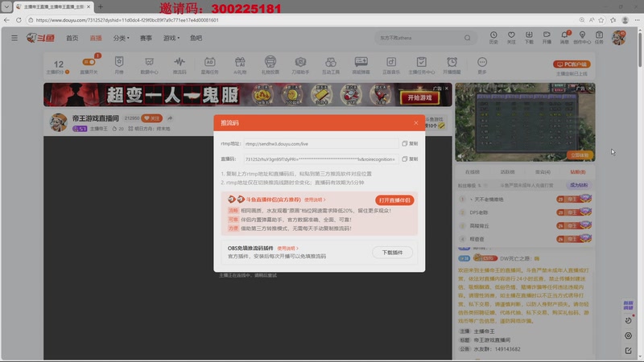The height and width of the screenshot is (362, 644).
Task: Open the 刀塔助手 icon
Action: (x=300, y=65)
